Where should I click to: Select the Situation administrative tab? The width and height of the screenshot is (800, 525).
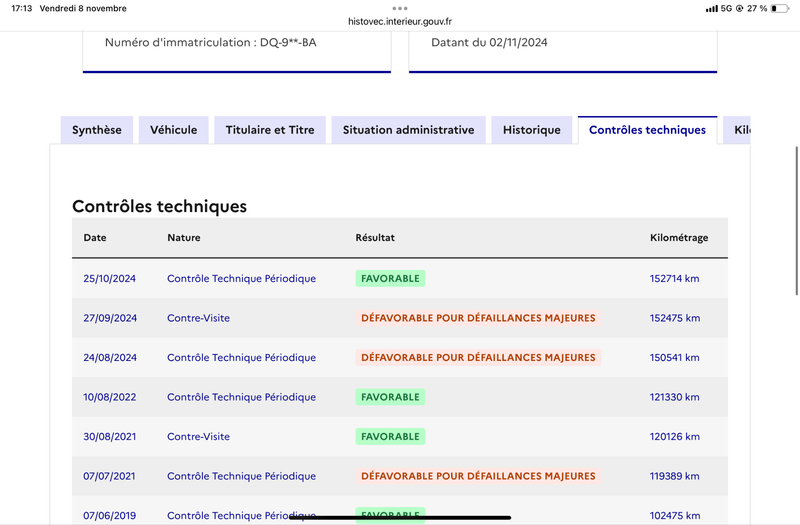[408, 130]
